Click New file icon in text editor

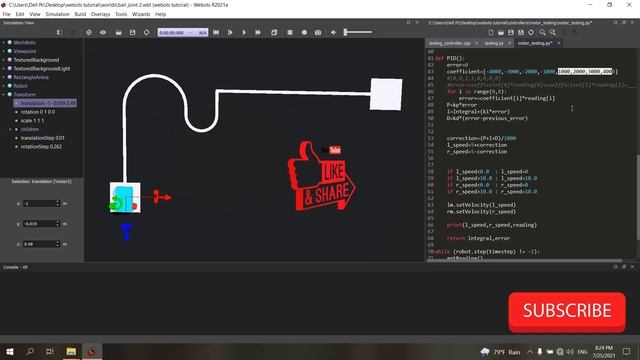[x=491, y=32]
